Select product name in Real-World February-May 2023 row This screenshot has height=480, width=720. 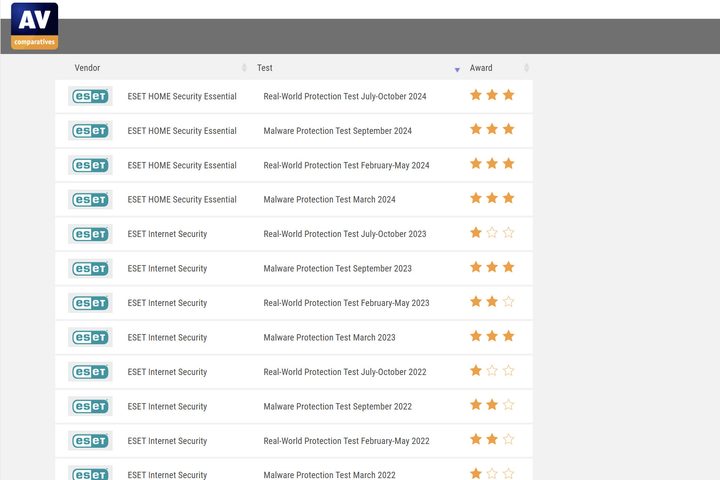(x=167, y=303)
